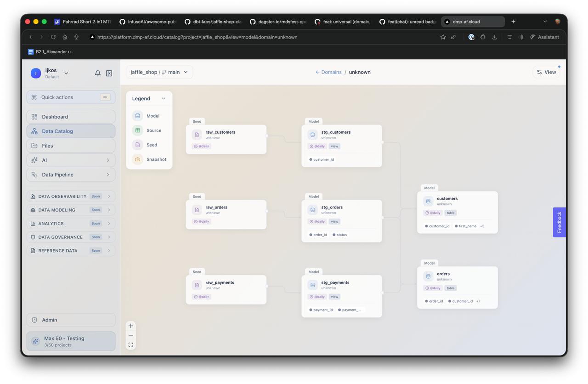The image size is (588, 384).
Task: Click the ljkos user avatar
Action: [x=36, y=73]
